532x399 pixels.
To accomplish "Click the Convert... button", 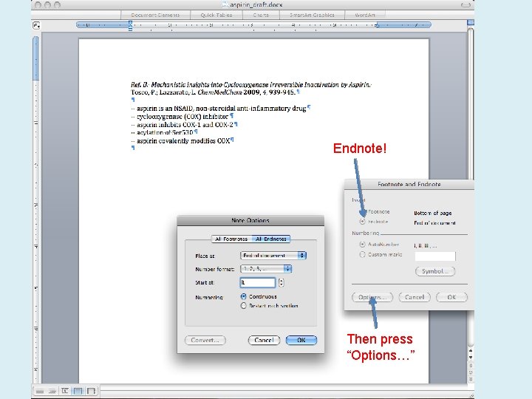I will 205,340.
